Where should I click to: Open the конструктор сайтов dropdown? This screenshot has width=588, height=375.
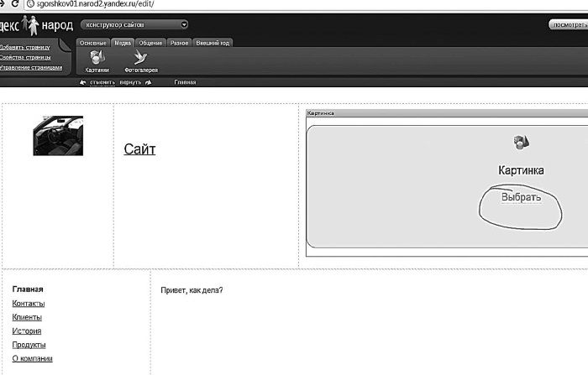[134, 24]
